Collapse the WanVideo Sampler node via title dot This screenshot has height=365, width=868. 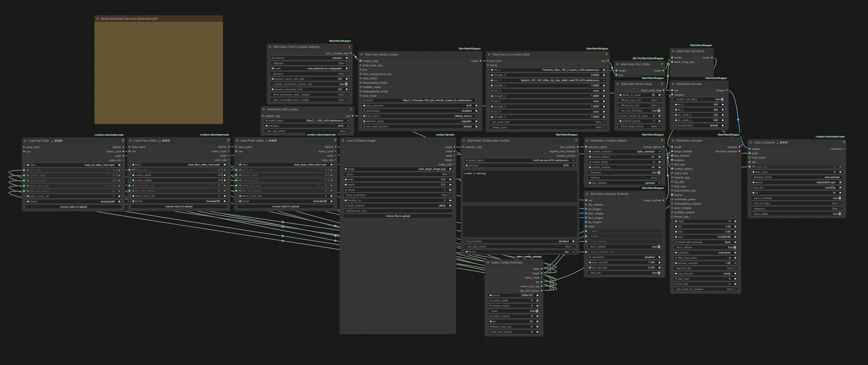(x=673, y=141)
